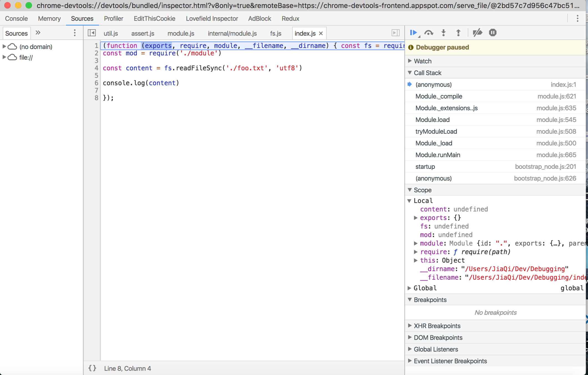Pretty print index.js with braces icon
The image size is (588, 375).
pyautogui.click(x=92, y=368)
